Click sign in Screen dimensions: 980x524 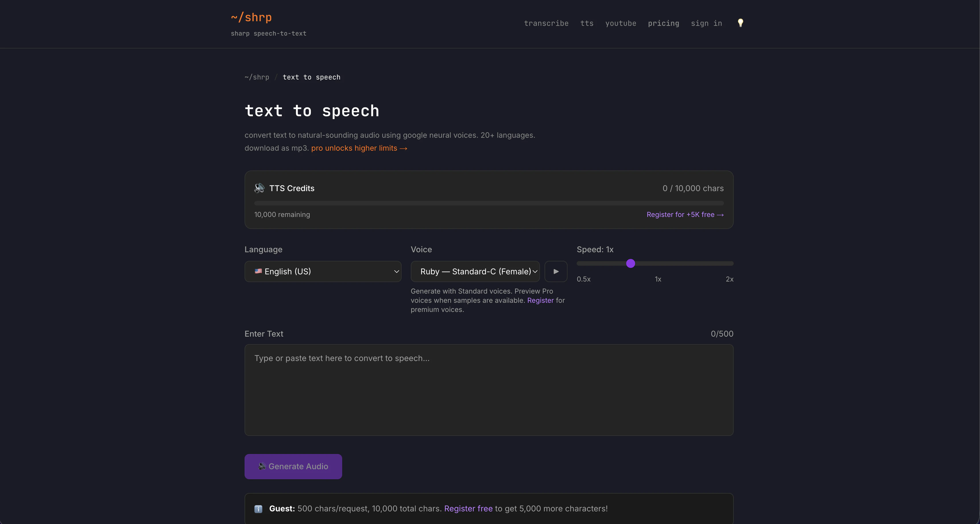(x=706, y=23)
